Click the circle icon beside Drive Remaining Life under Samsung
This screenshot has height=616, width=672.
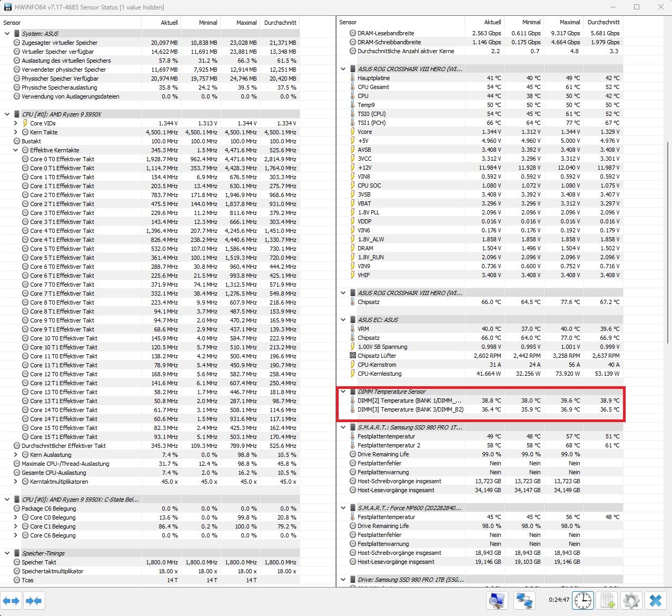click(x=353, y=454)
